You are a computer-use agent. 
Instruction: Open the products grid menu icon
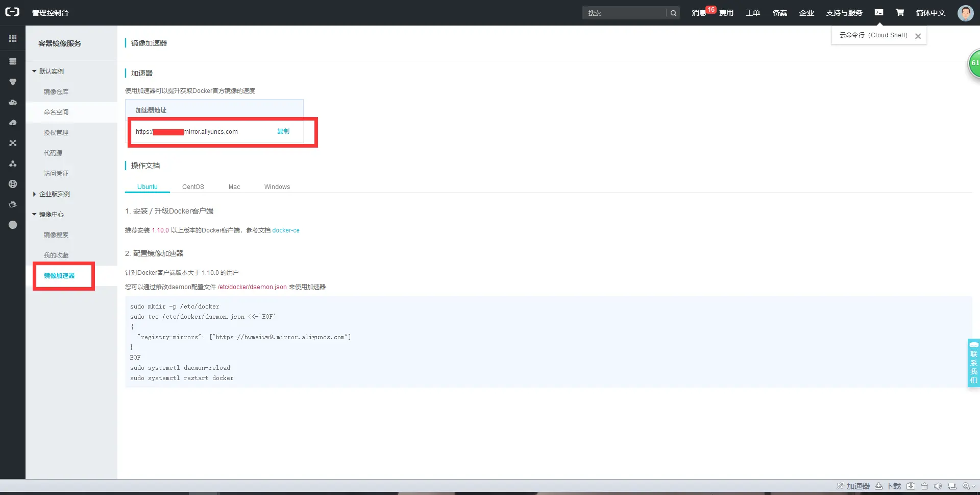pyautogui.click(x=13, y=38)
